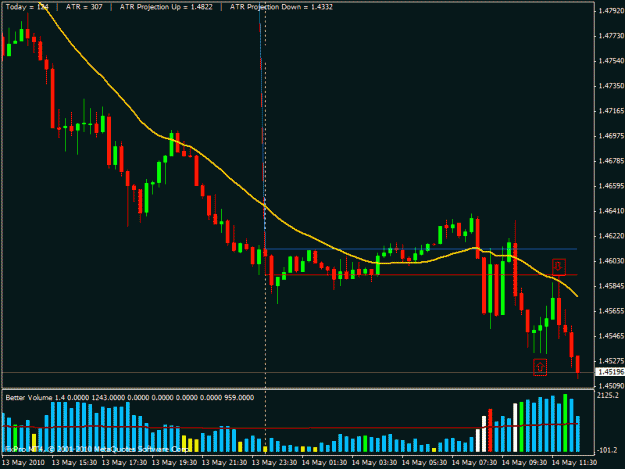Click the '14 May 03:30' time label
Screen dimensions: 625x469
coord(374,463)
